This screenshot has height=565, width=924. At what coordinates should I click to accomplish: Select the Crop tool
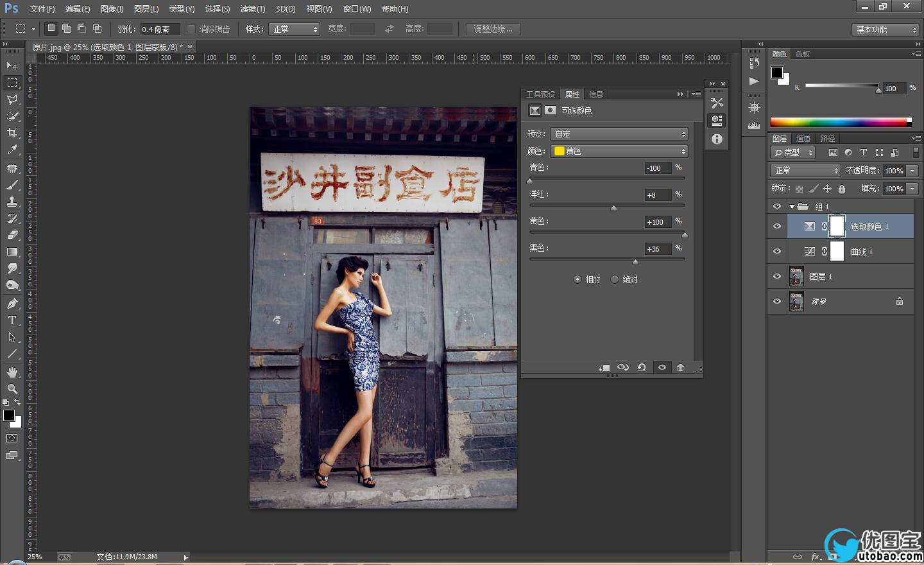[12, 133]
